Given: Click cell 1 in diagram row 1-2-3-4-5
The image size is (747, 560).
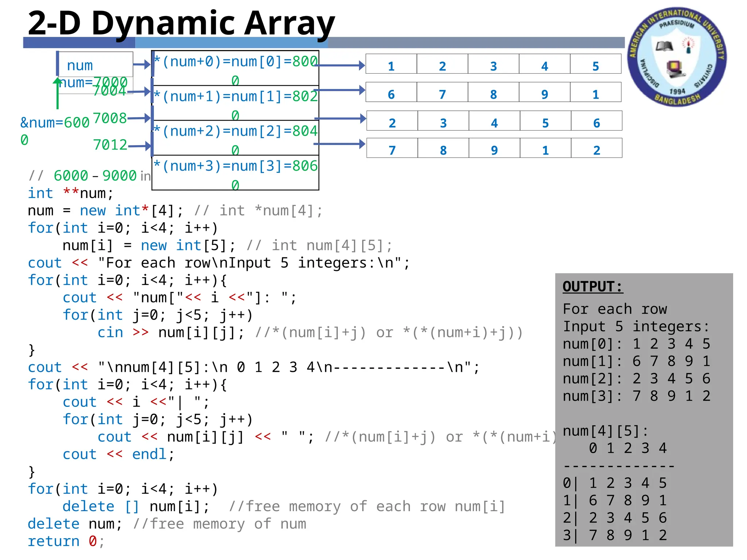Looking at the screenshot, I should pos(391,64).
